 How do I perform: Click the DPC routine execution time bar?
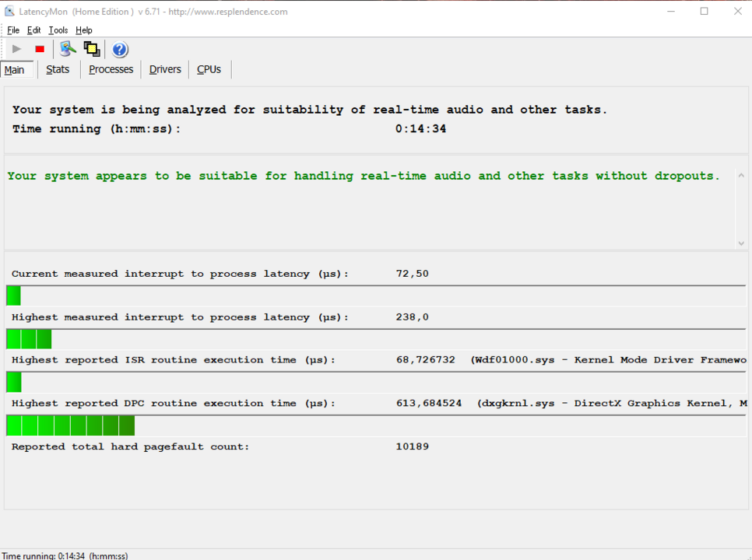(376, 425)
